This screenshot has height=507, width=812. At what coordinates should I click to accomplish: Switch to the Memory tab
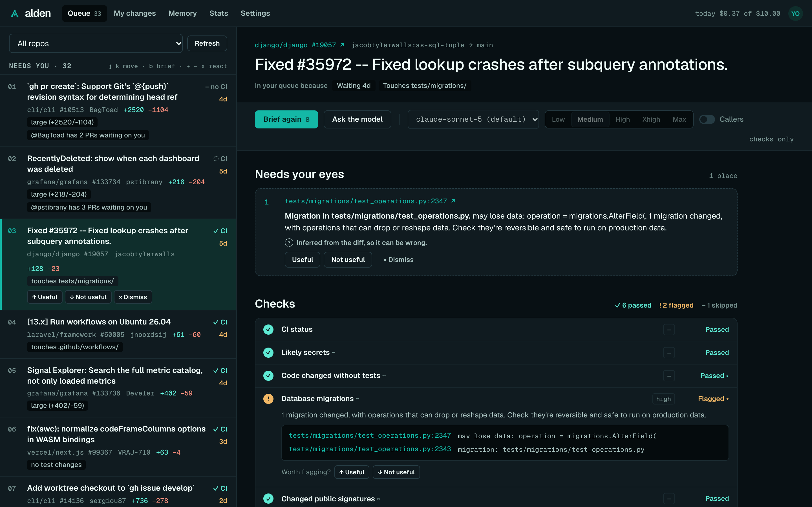coord(182,14)
